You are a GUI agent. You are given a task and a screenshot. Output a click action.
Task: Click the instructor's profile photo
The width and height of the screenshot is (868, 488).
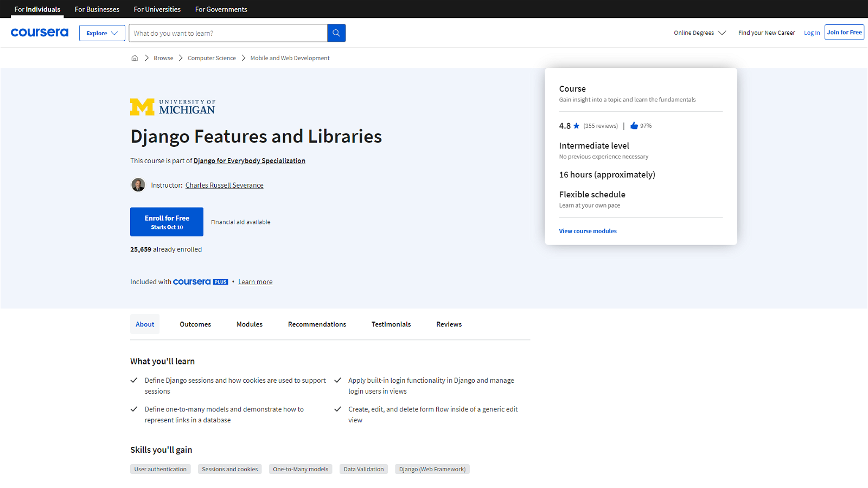138,185
